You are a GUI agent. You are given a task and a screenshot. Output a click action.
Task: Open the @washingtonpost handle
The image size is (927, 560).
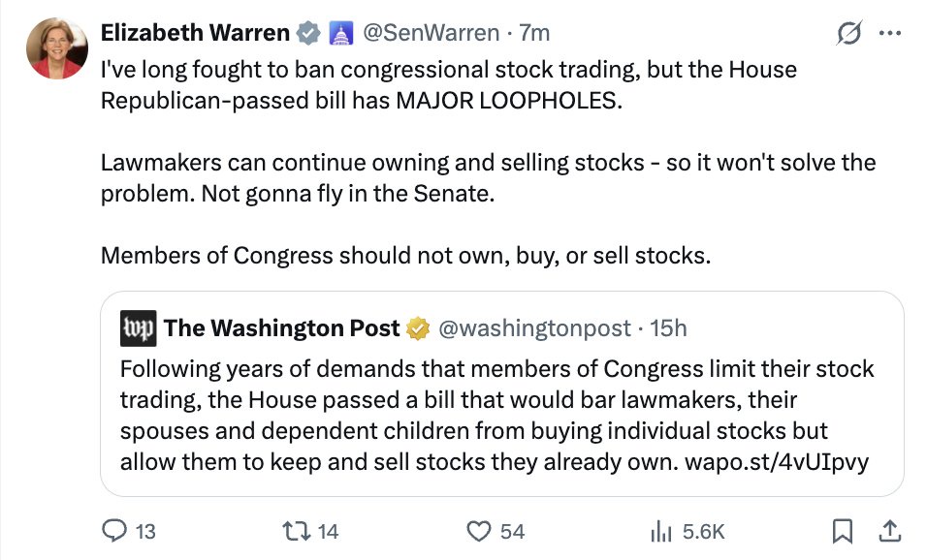pos(534,327)
